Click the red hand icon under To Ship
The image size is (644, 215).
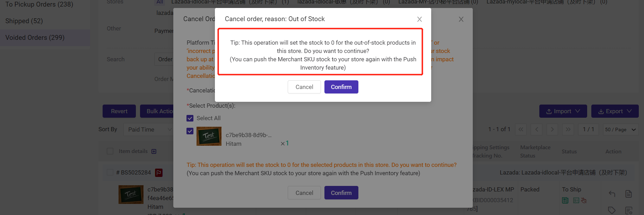click(584, 200)
